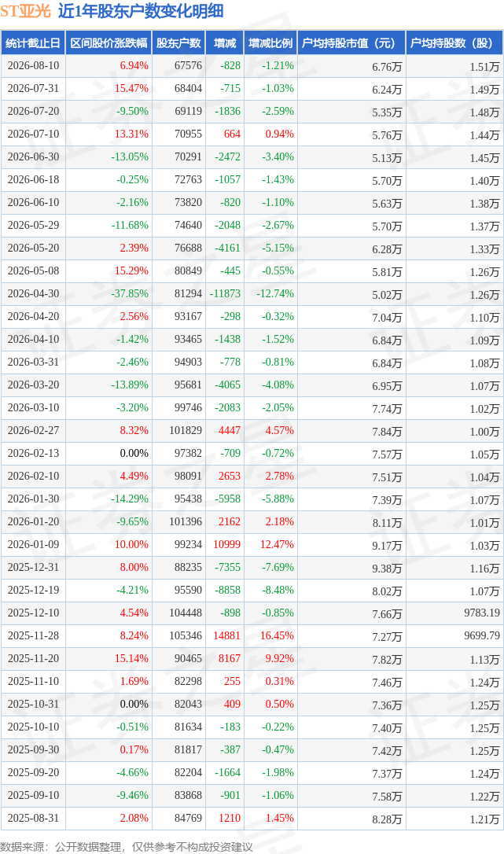The width and height of the screenshot is (504, 854).
Task: Select the -12.74% ratio cell
Action: [275, 293]
